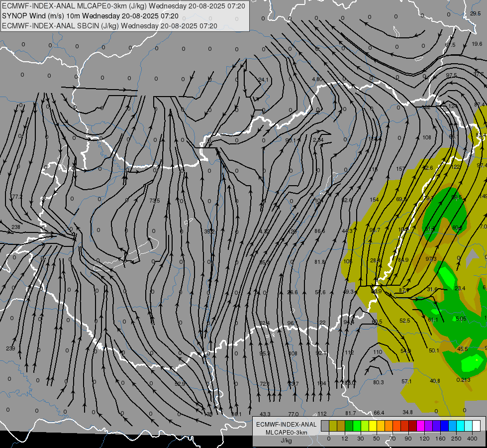Click the '238' value at the left edge

coord(16,227)
